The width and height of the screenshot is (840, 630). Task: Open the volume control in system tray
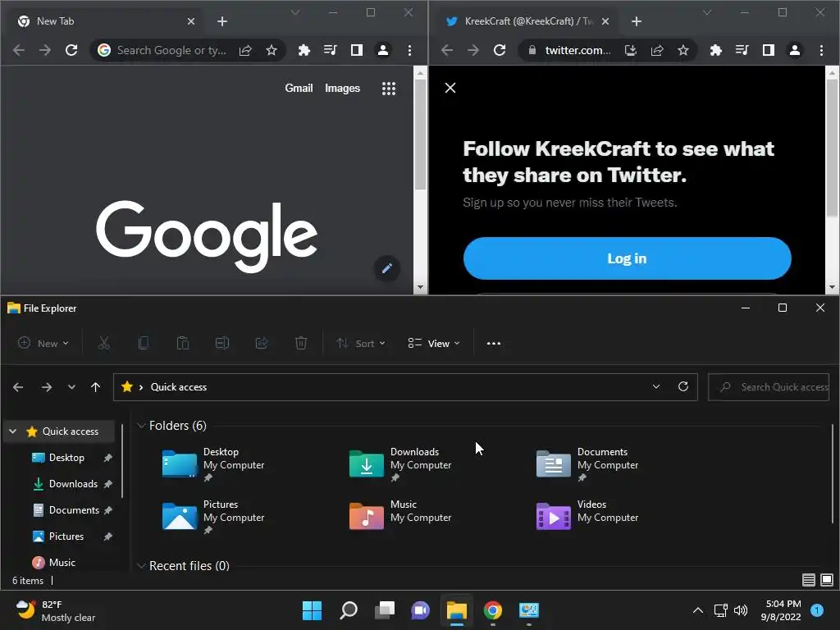(x=741, y=610)
